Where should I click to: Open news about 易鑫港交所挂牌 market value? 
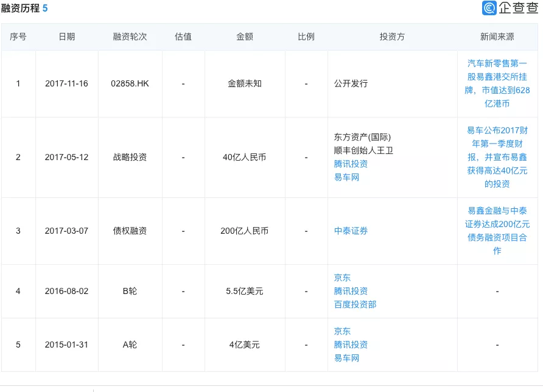tap(498, 83)
